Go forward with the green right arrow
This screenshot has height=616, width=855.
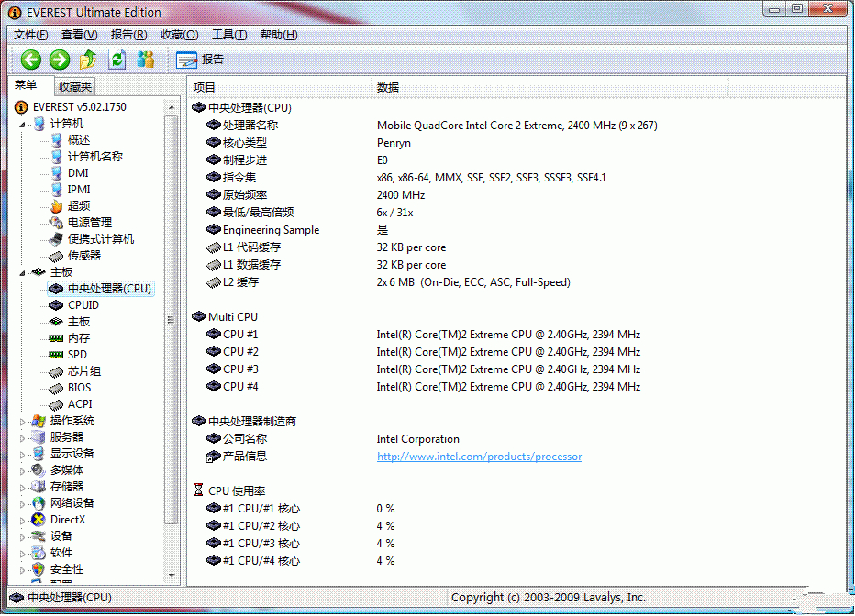(60, 60)
